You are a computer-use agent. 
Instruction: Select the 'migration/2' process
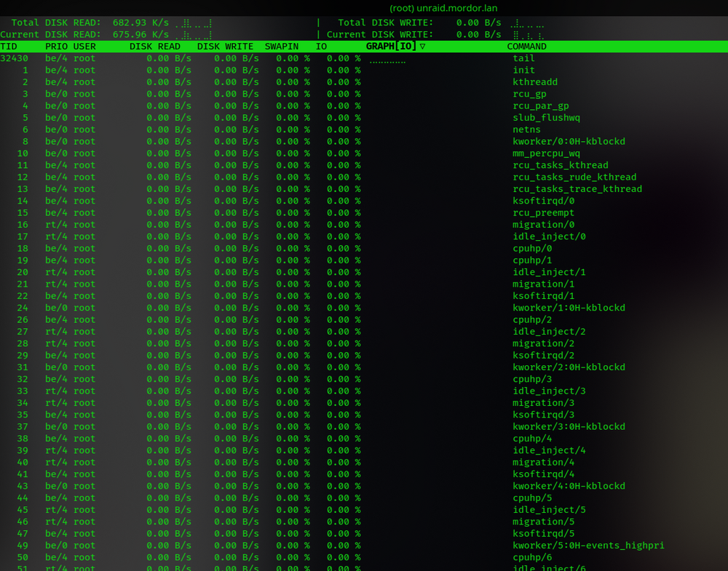pyautogui.click(x=544, y=344)
